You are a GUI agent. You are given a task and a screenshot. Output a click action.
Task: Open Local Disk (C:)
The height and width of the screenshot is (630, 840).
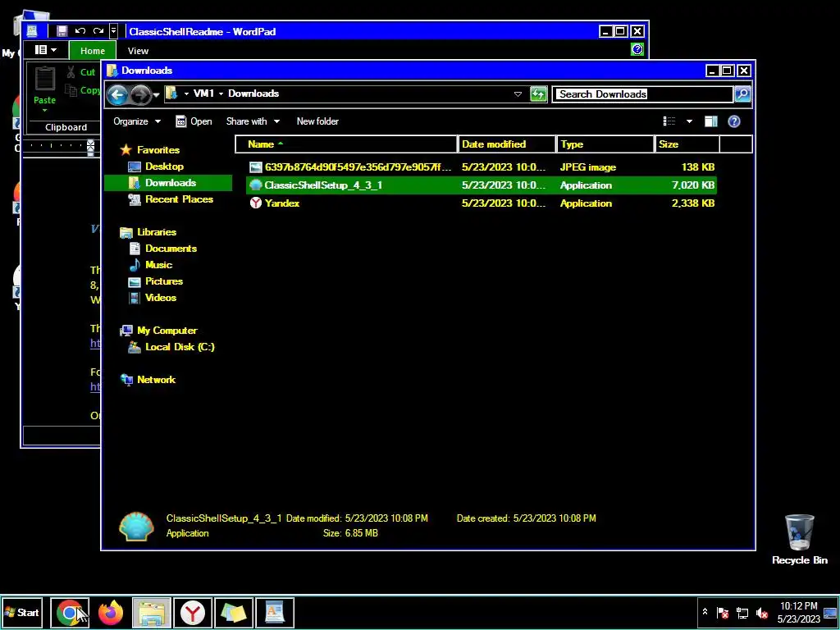tap(180, 347)
